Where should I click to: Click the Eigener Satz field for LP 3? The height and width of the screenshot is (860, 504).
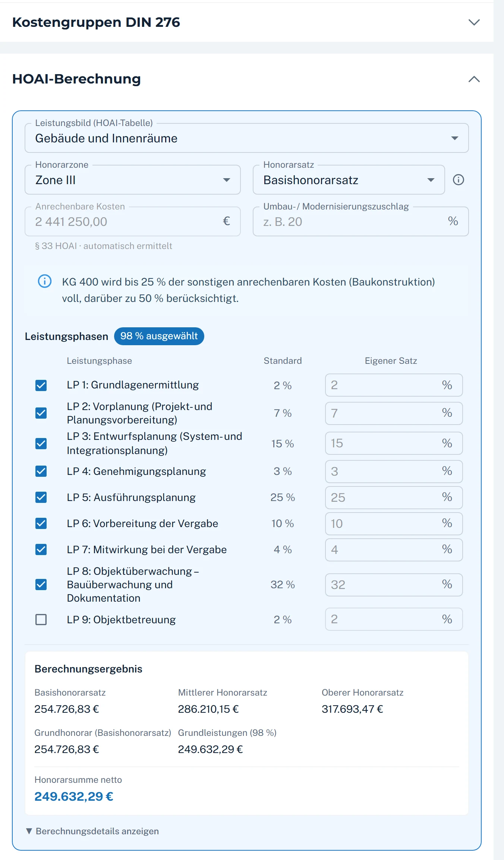(394, 443)
